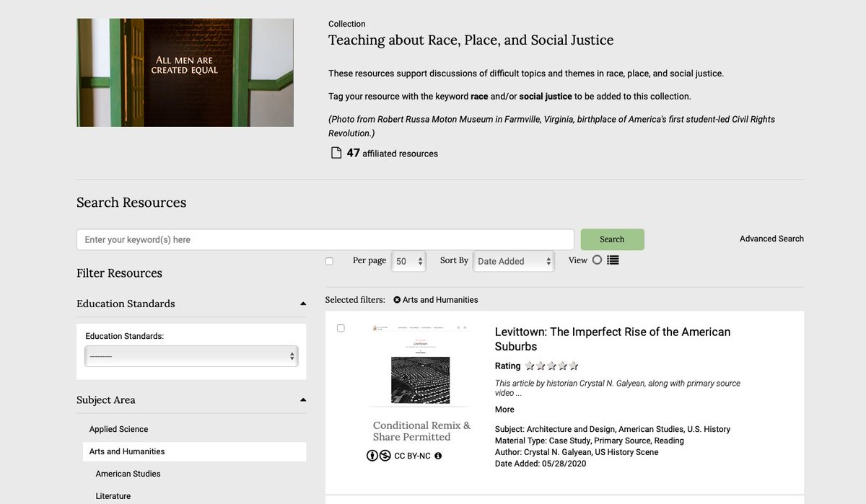Click Conditional Remix & Share Permitted label
The width and height of the screenshot is (866, 504).
(x=421, y=431)
